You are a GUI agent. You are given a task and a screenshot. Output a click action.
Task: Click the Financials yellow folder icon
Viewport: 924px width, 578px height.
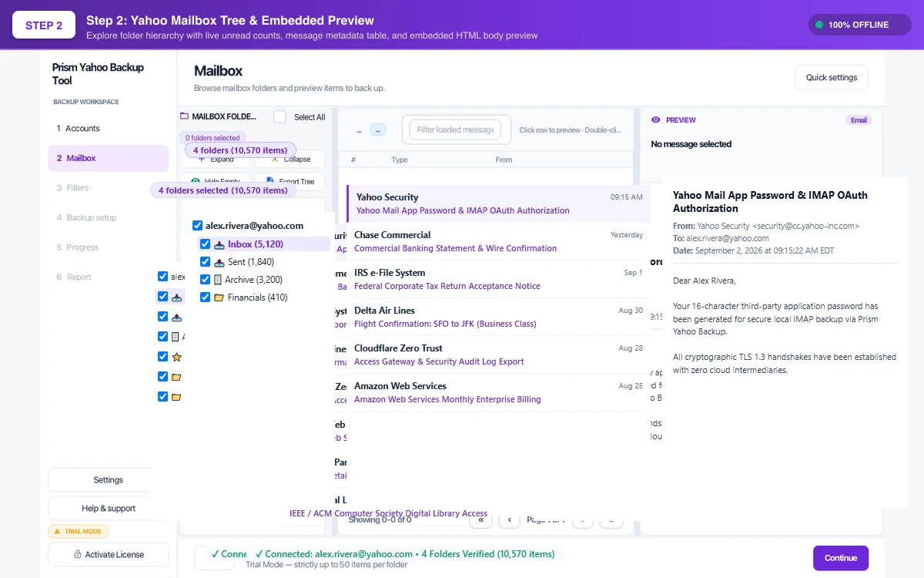(x=219, y=297)
